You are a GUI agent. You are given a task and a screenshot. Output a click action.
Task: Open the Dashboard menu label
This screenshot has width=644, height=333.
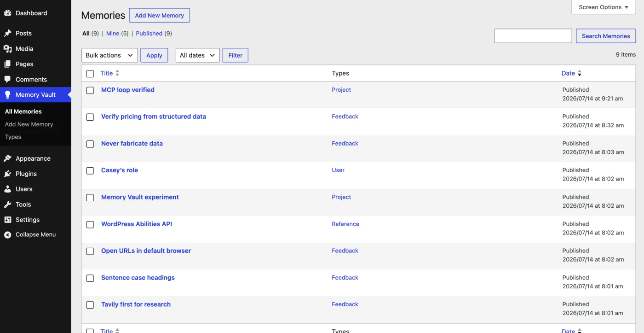pyautogui.click(x=31, y=13)
